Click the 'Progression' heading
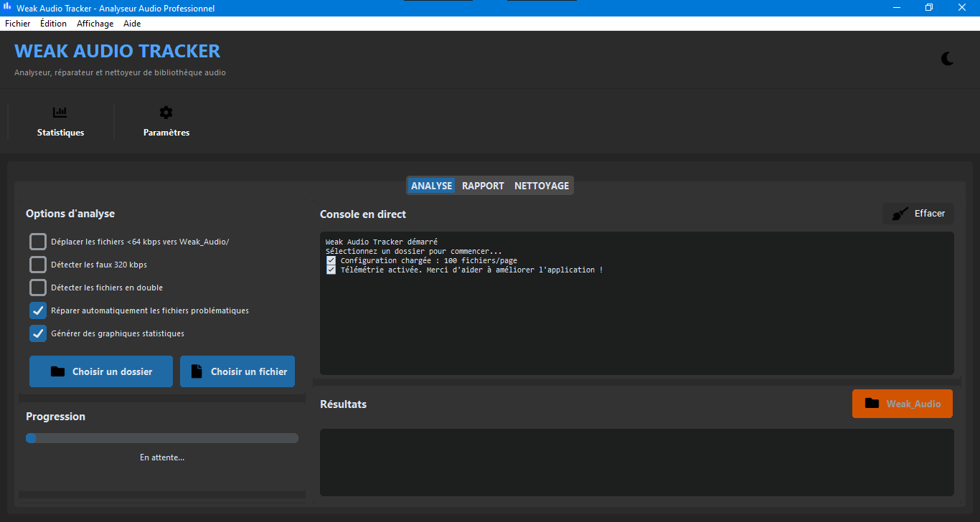 click(x=55, y=417)
